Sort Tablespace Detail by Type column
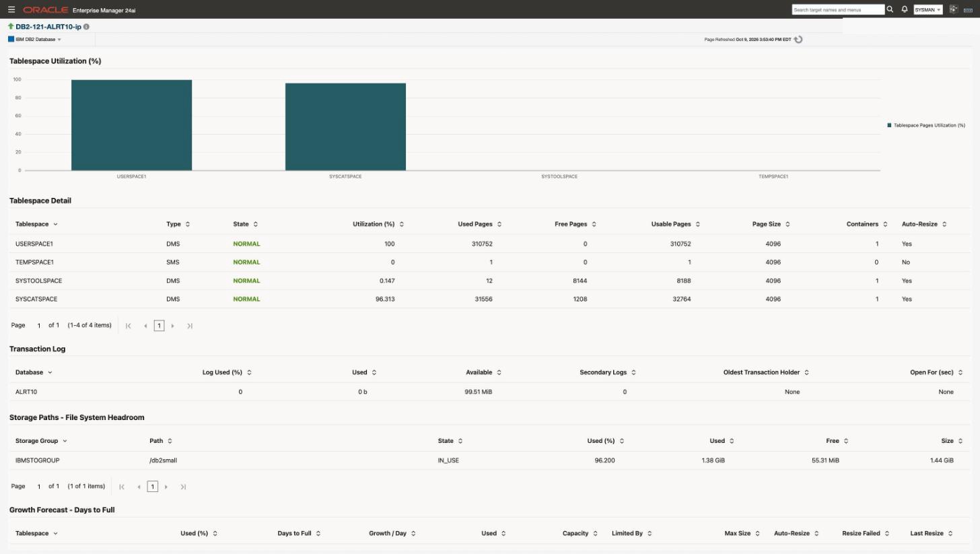Screen dimensions: 980x554 (x=188, y=224)
